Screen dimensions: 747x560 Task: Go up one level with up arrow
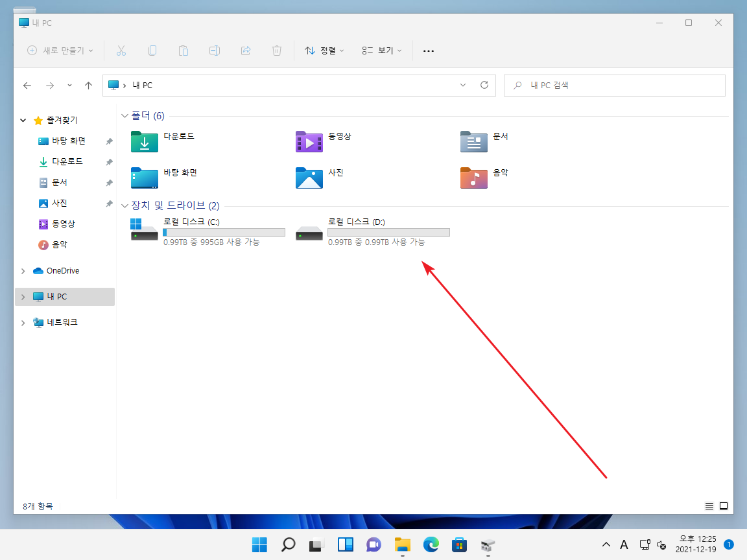pyautogui.click(x=89, y=86)
